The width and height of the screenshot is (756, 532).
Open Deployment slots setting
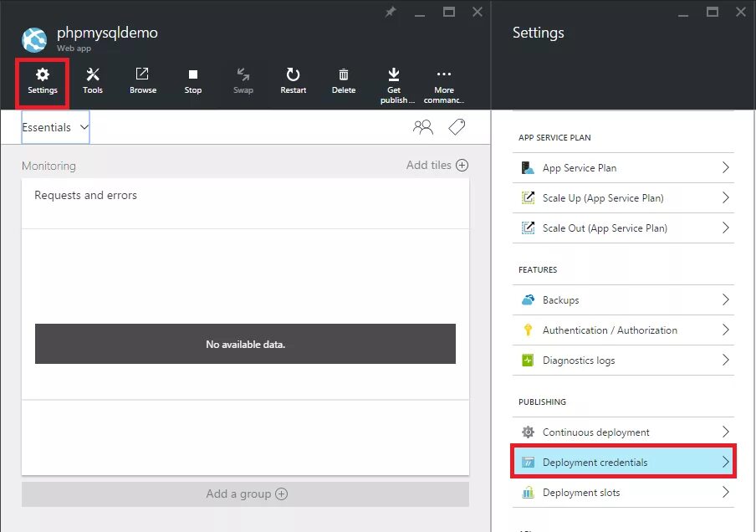click(x=623, y=493)
